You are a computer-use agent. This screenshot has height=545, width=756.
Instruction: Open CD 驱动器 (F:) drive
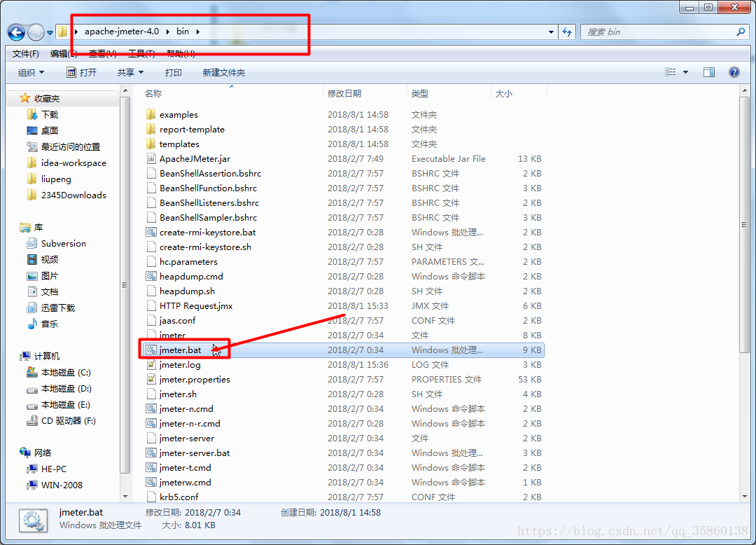pyautogui.click(x=68, y=420)
